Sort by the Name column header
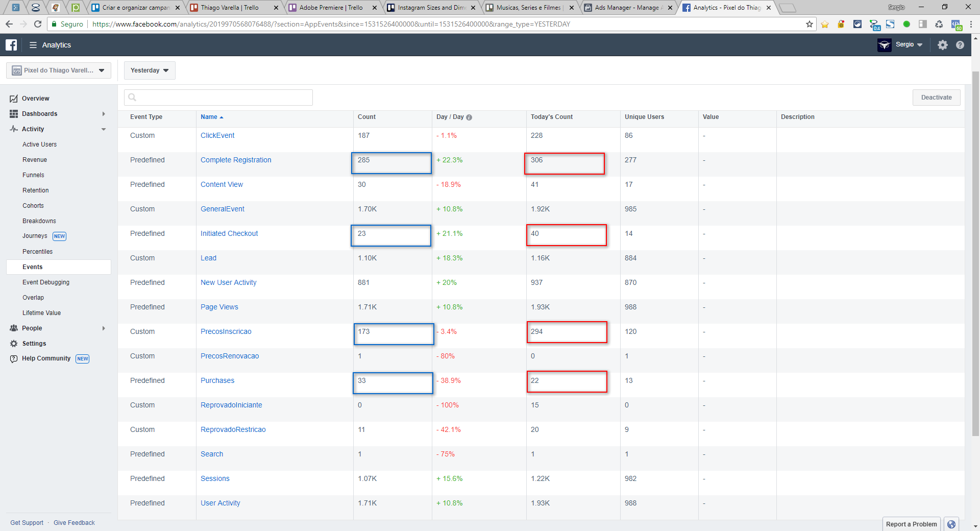 pos(212,117)
